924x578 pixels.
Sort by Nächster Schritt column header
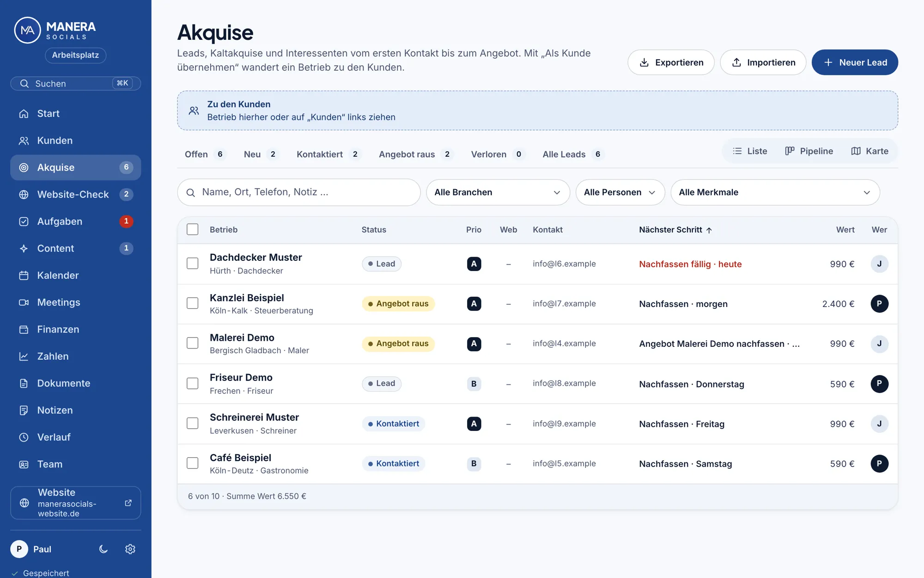point(675,230)
